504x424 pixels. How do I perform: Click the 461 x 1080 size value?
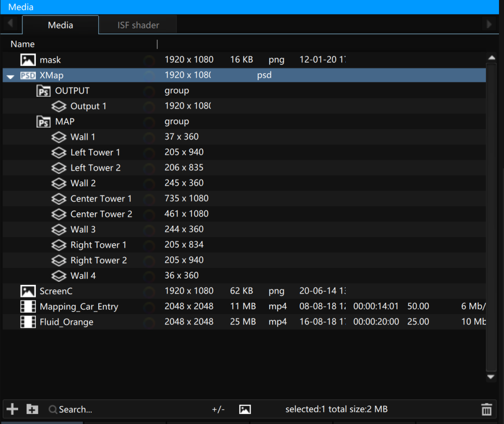tap(186, 214)
